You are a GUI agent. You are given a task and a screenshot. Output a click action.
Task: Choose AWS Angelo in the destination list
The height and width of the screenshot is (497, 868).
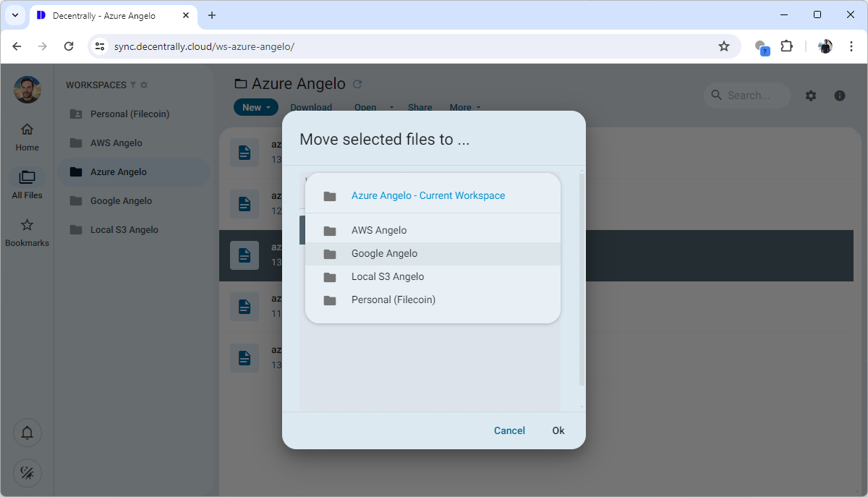[379, 231]
